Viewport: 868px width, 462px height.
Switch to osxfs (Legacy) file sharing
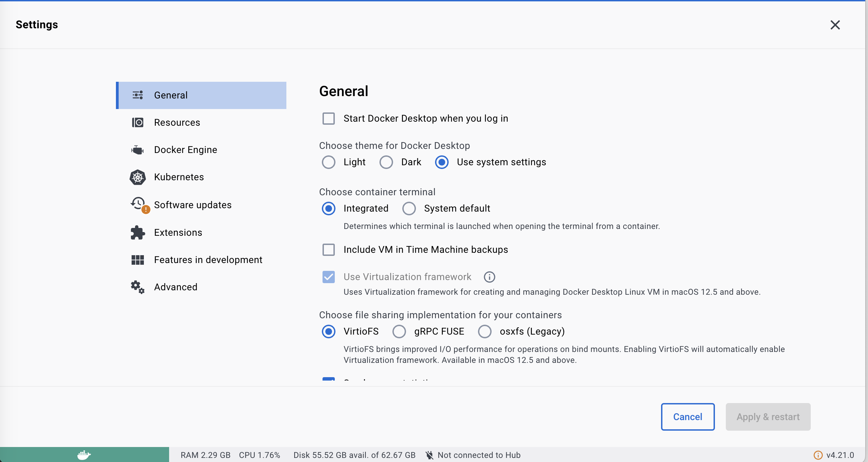[484, 331]
